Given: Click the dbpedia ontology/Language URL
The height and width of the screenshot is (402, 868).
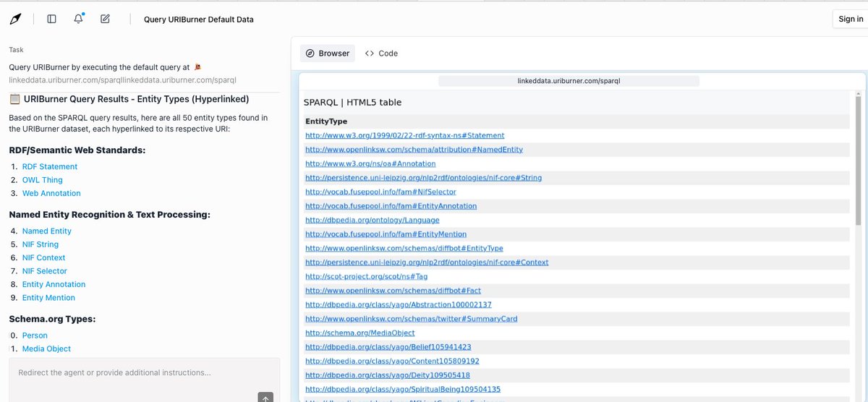Looking at the screenshot, I should click(373, 220).
